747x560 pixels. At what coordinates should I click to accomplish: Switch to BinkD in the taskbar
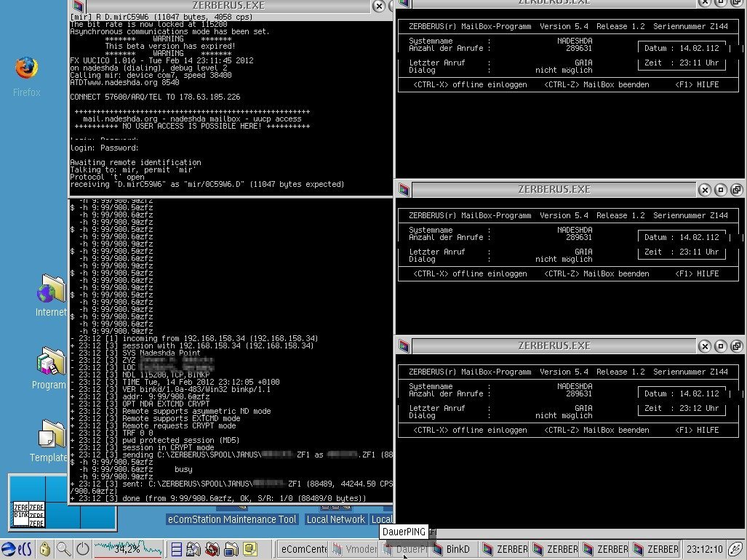[454, 549]
